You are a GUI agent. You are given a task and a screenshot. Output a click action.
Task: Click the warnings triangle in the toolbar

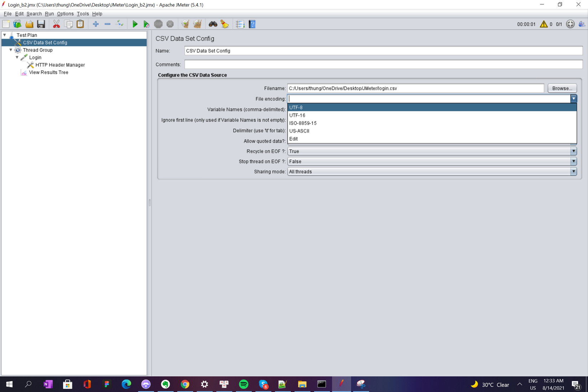point(543,24)
